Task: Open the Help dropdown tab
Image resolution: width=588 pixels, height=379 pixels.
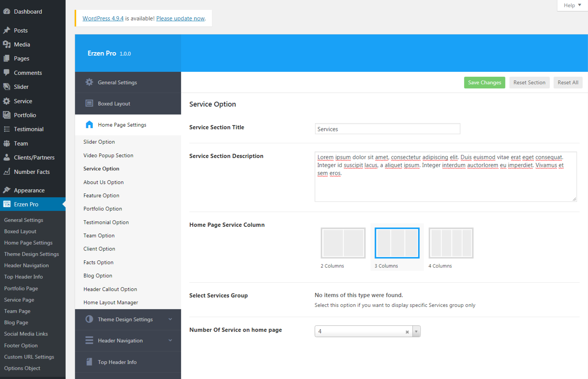Action: 573,5
